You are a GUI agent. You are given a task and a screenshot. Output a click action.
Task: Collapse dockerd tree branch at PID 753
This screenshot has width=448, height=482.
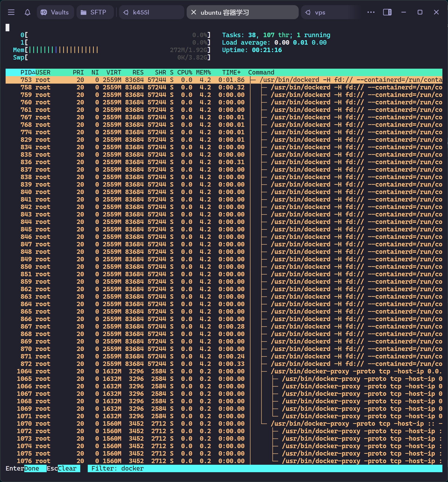[x=253, y=80]
